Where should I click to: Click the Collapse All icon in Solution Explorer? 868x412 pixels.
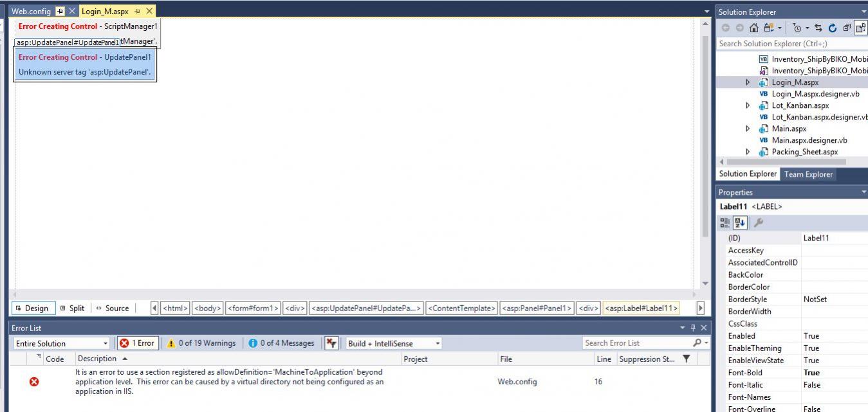coord(847,28)
